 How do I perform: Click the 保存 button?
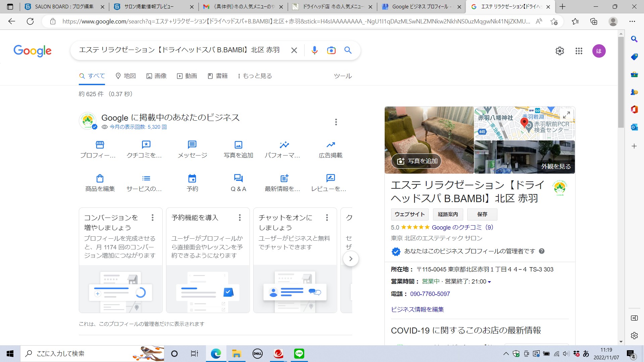coord(482,214)
